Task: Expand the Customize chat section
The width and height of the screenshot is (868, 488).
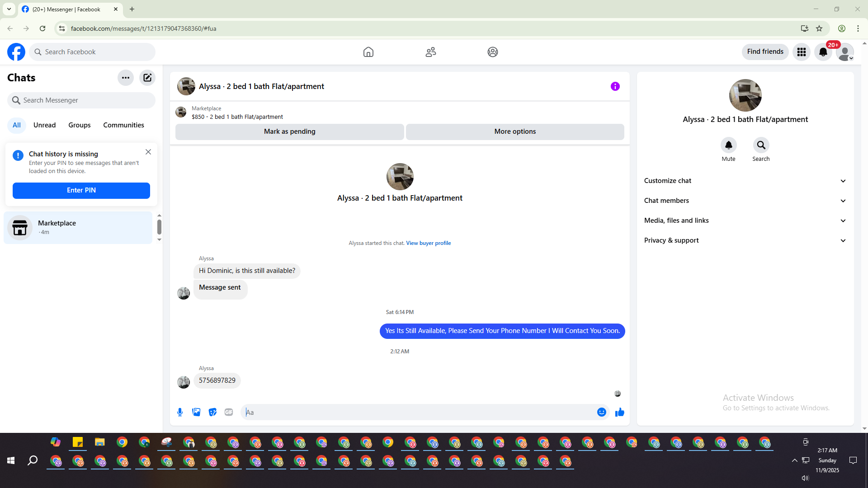Action: (x=745, y=181)
